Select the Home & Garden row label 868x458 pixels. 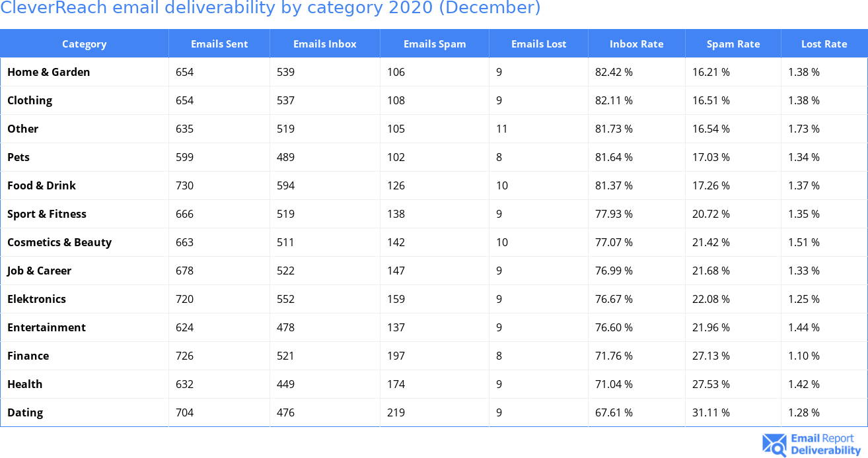(x=49, y=72)
